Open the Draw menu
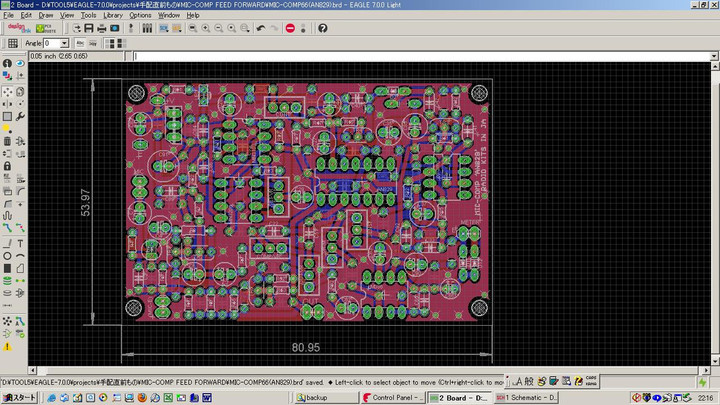The height and width of the screenshot is (405, 720). (46, 16)
